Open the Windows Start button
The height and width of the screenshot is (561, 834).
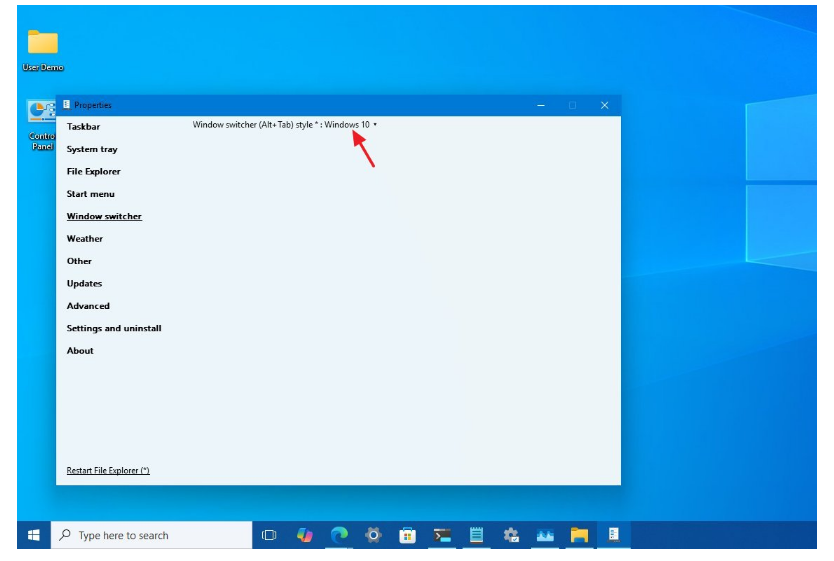click(34, 535)
